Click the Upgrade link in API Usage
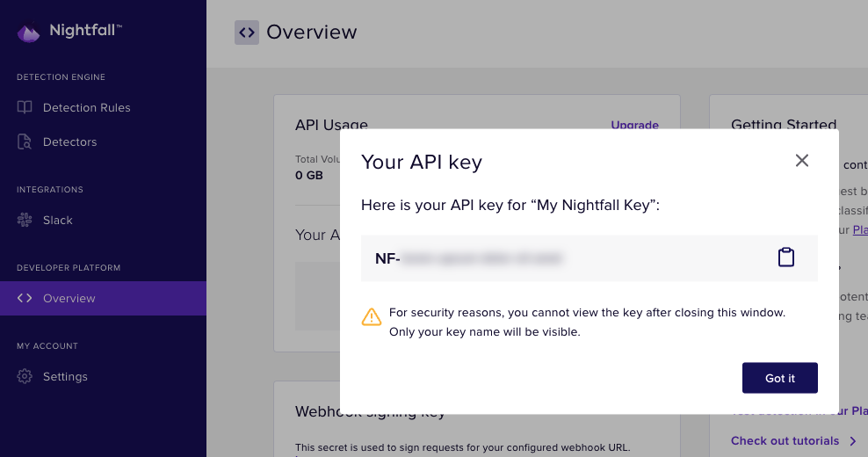The height and width of the screenshot is (457, 868). [x=634, y=125]
